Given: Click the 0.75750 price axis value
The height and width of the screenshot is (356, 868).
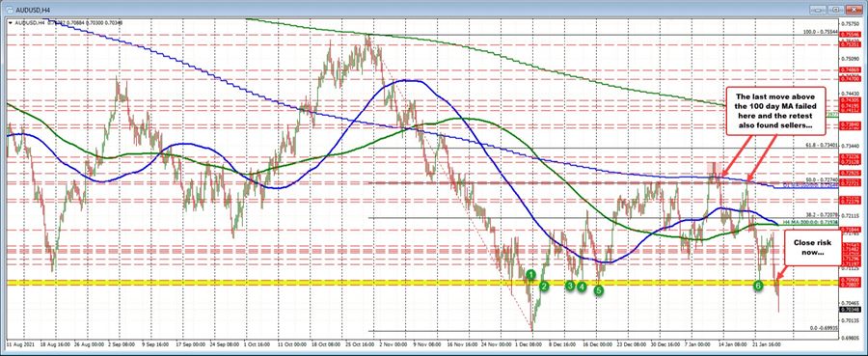Looking at the screenshot, I should point(851,24).
